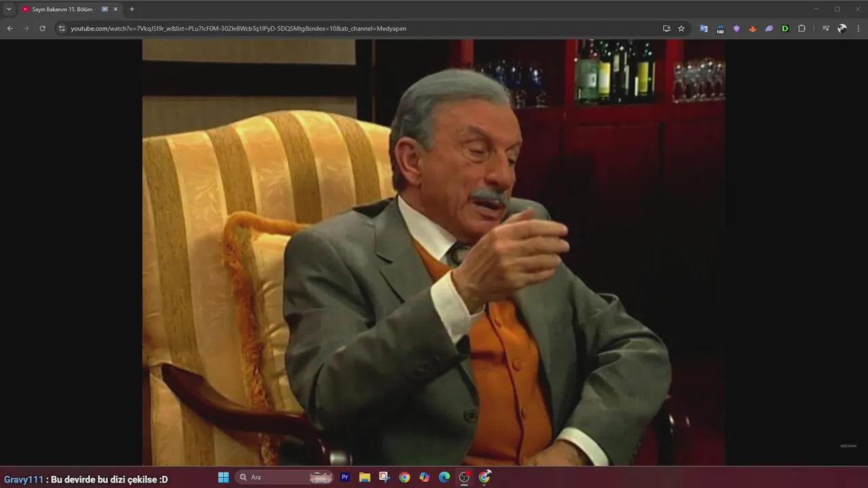Reload the YouTube page
Screen dimensions: 868x488
click(42, 28)
